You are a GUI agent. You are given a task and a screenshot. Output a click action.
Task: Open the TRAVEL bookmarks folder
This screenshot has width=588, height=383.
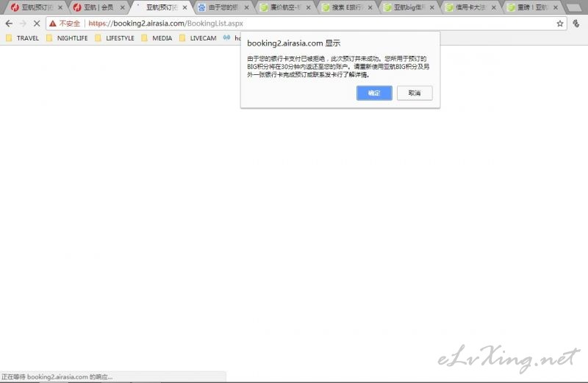[23, 38]
